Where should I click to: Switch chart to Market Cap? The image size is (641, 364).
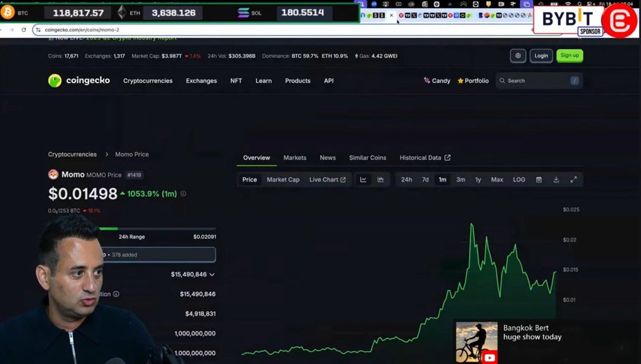pos(283,179)
